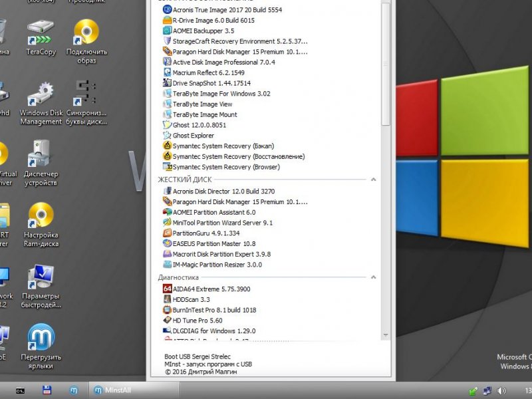Select TeraByte Image View entry
The height and width of the screenshot is (399, 532).
[198, 104]
